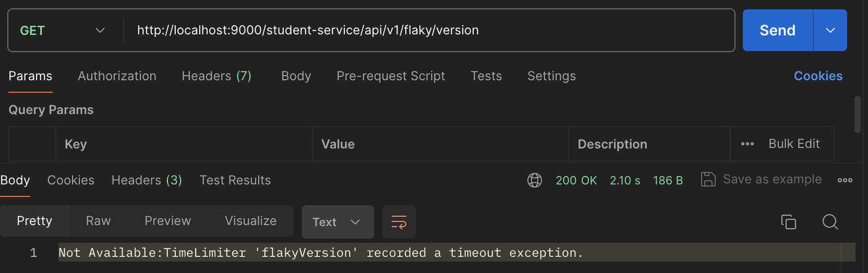This screenshot has height=273, width=868.
Task: Open the Test Results tab
Action: tap(235, 180)
